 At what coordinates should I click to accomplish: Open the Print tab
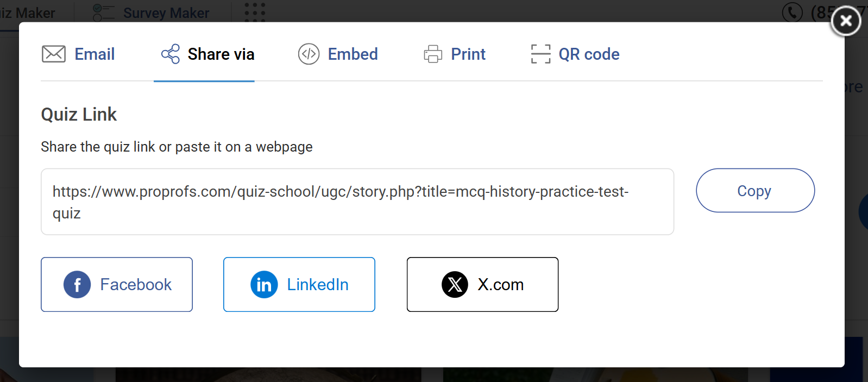468,54
